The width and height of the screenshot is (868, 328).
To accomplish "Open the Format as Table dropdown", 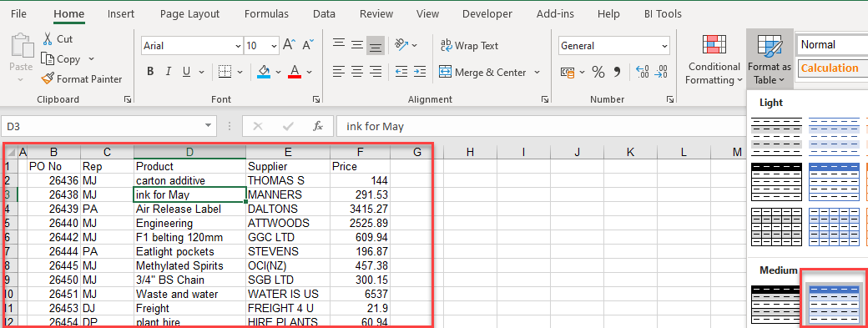I will pyautogui.click(x=770, y=60).
